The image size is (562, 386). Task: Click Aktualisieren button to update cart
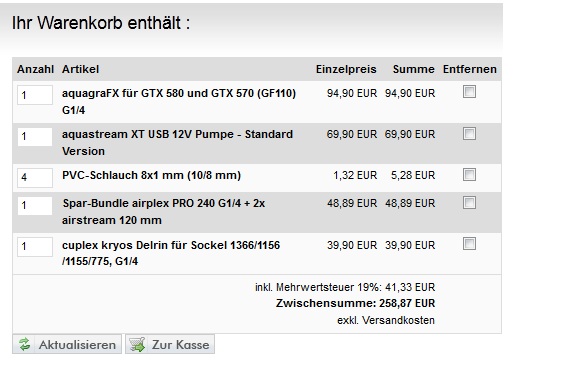(x=67, y=344)
